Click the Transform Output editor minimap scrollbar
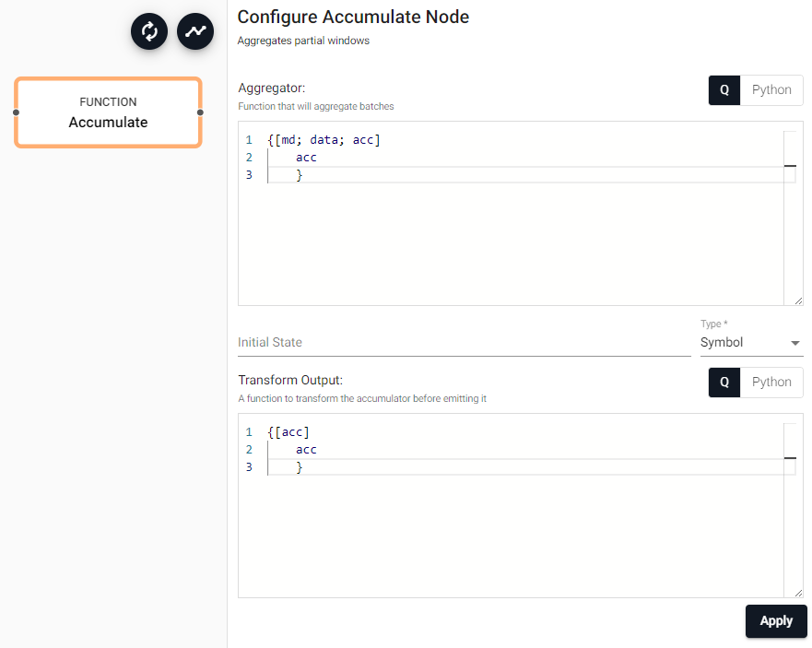The width and height of the screenshot is (812, 648). point(790,510)
